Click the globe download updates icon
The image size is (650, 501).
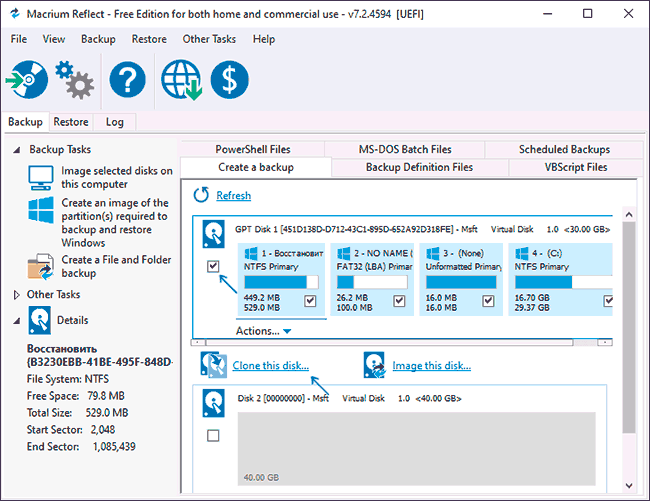(182, 80)
